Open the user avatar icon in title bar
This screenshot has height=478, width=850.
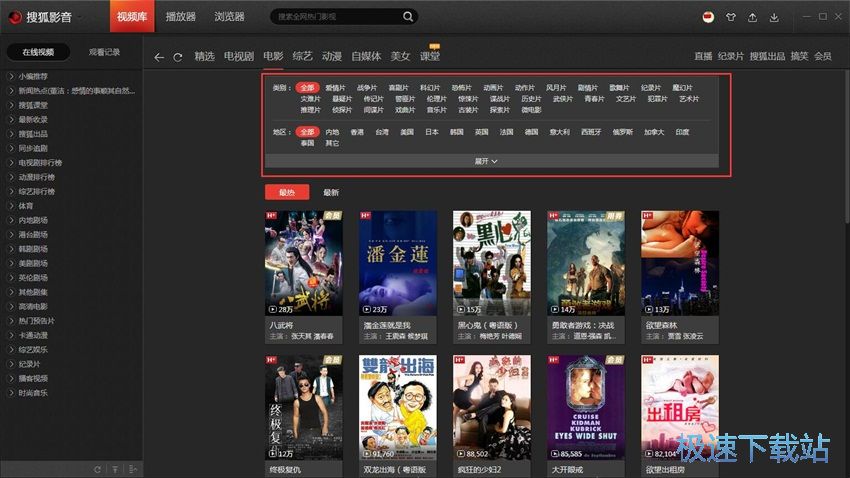click(708, 17)
